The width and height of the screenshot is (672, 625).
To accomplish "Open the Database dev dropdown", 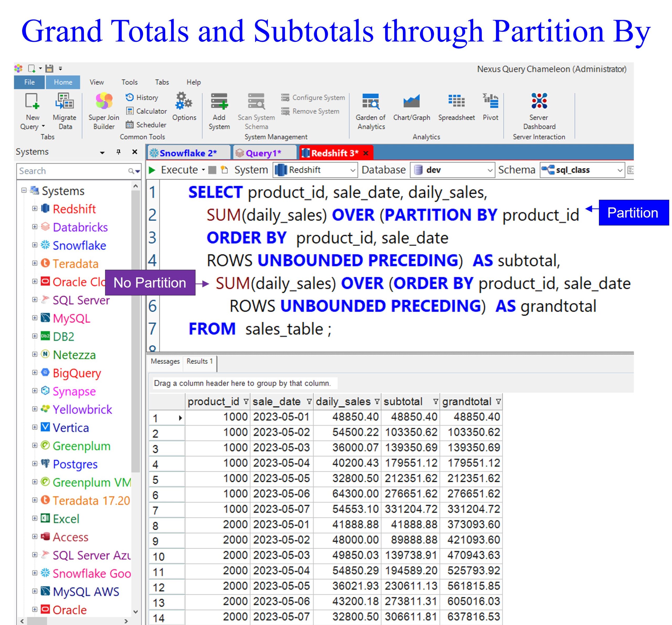I will coord(490,170).
